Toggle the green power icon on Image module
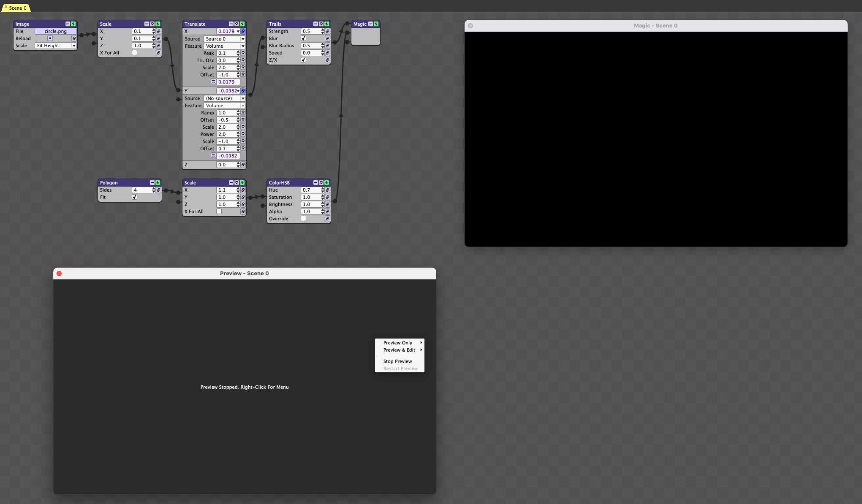This screenshot has width=862, height=504. point(73,24)
